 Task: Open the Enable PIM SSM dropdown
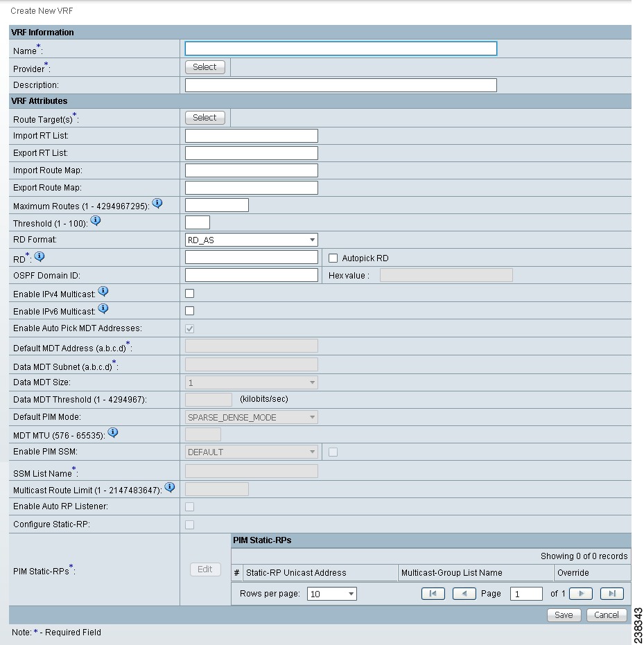[x=252, y=452]
